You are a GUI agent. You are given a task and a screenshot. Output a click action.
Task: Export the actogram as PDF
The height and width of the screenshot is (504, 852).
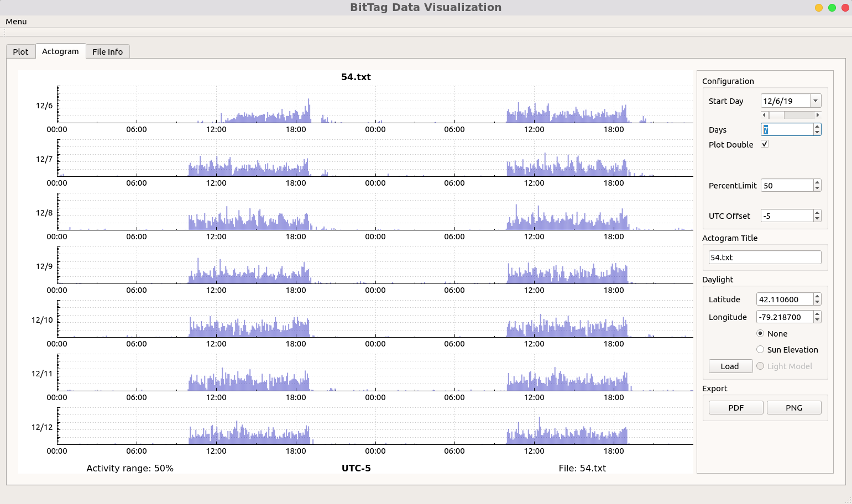point(736,408)
